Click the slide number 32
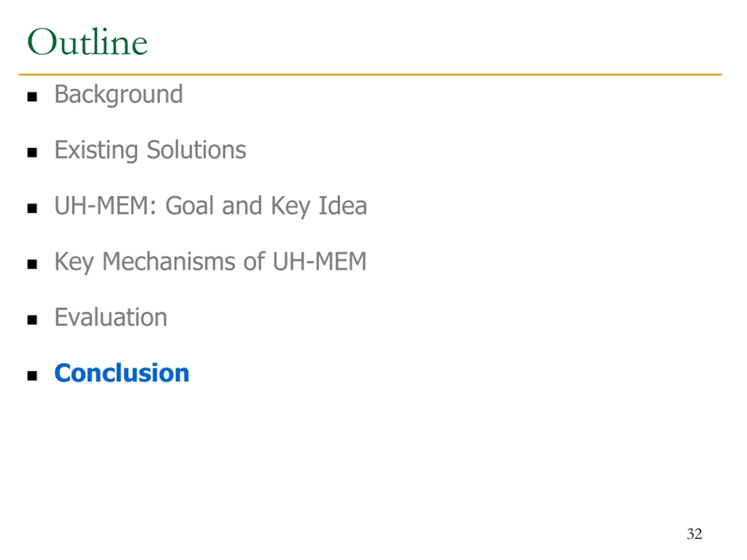 694,534
